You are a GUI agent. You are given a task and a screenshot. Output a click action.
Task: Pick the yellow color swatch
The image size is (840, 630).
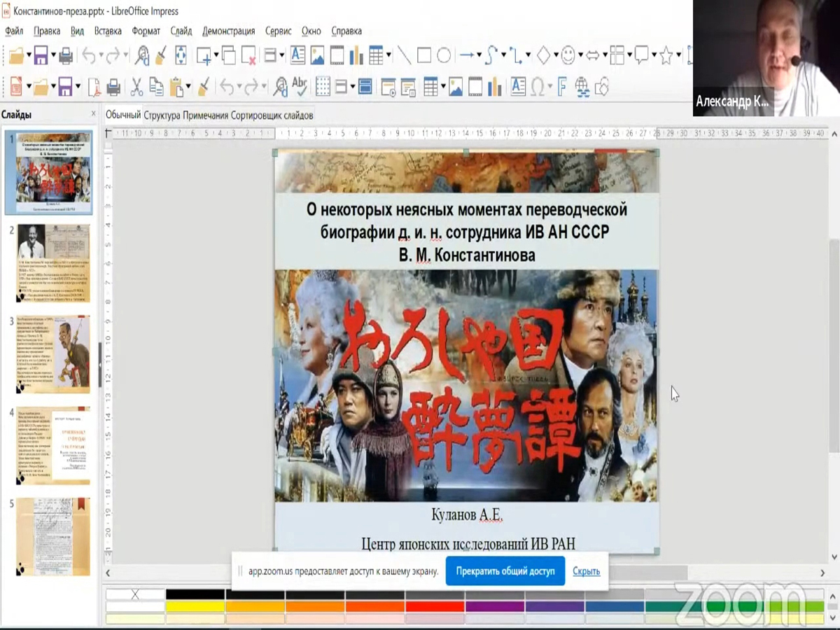tap(195, 607)
